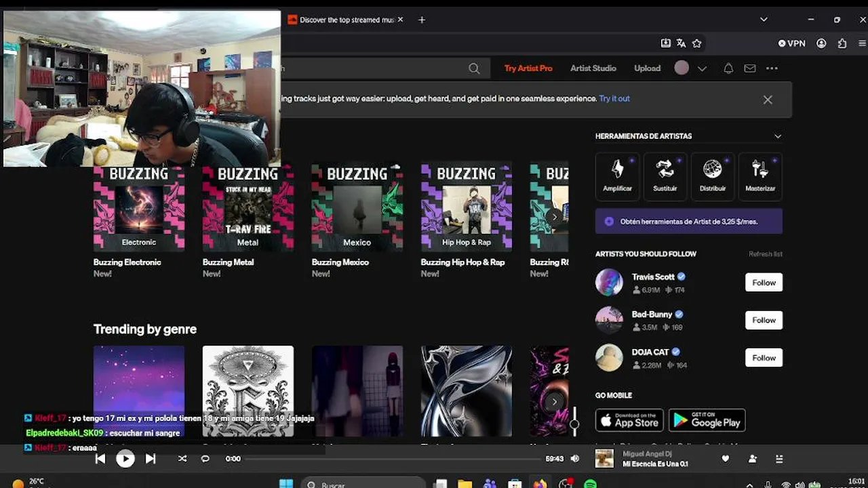Follow Bad-Bunny
Screen dimensions: 868x488
tap(764, 320)
